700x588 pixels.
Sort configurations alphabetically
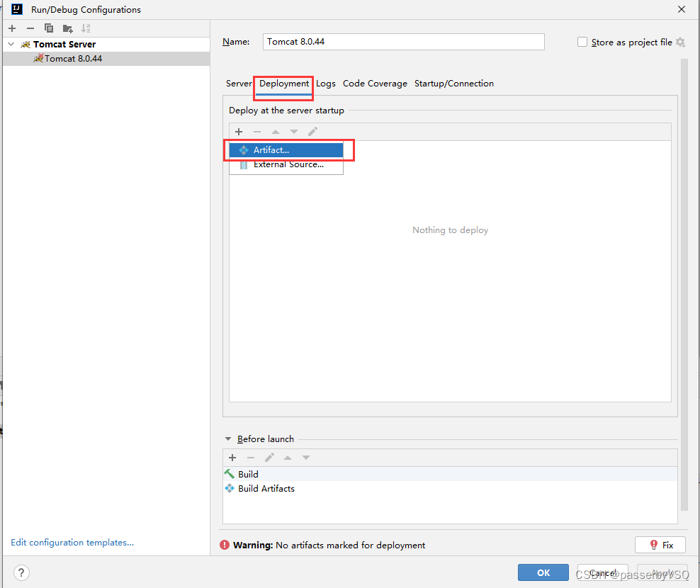coord(86,28)
